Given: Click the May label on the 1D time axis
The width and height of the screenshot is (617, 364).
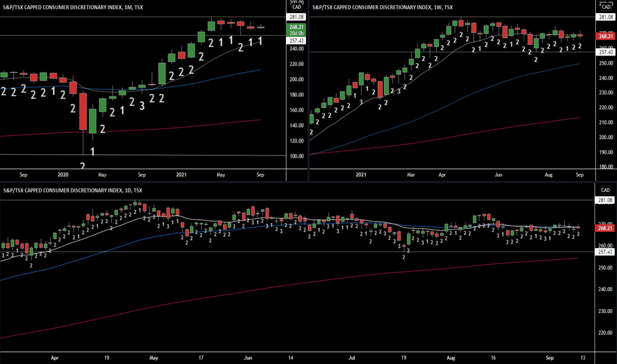Looking at the screenshot, I should point(154,357).
